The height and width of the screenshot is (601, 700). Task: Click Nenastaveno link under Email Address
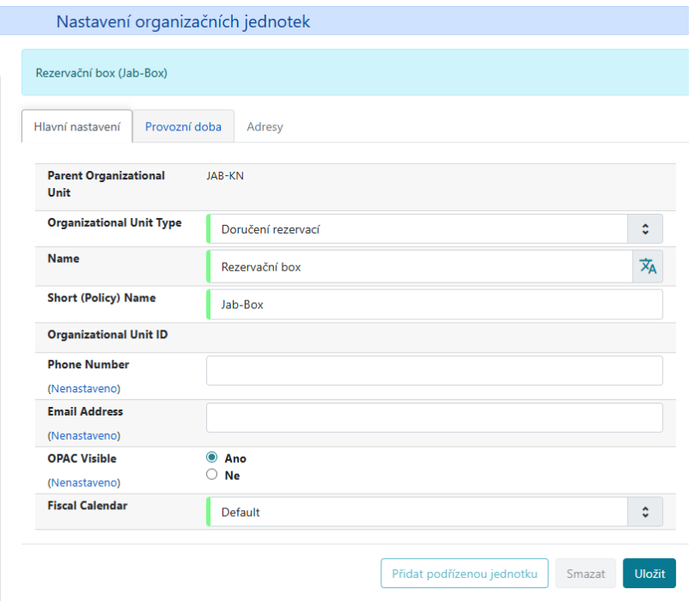[84, 435]
